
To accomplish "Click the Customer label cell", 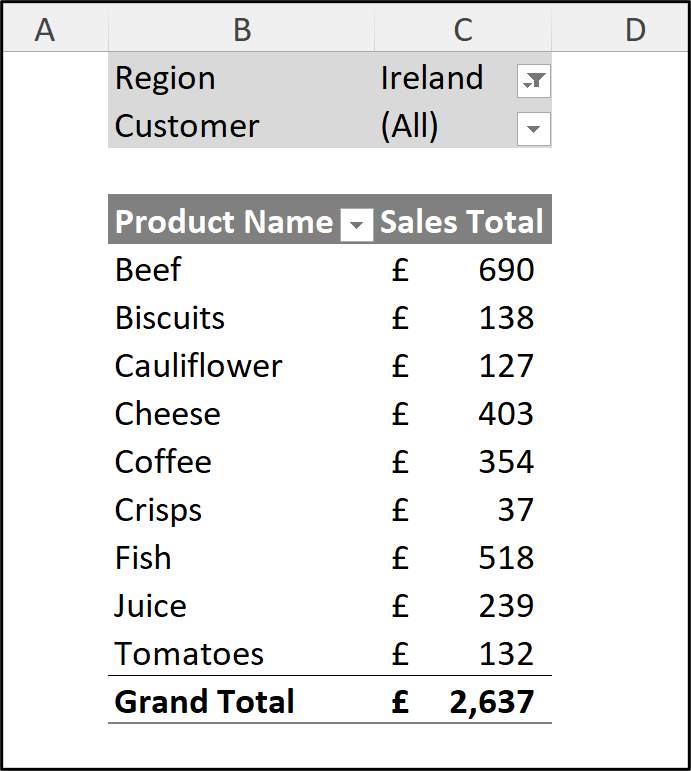I will [x=187, y=126].
